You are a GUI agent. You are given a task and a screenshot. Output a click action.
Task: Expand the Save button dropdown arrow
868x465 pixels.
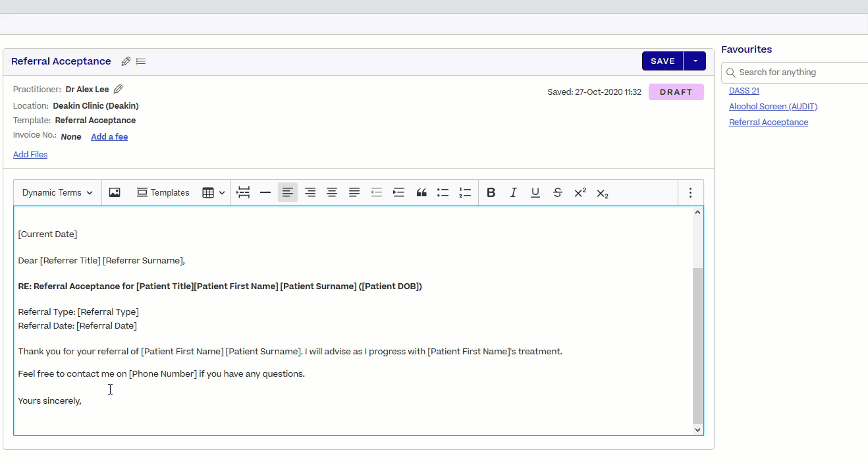(x=695, y=61)
